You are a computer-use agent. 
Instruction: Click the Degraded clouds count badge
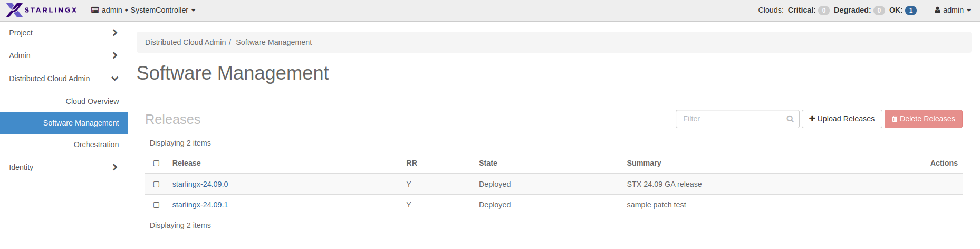(x=879, y=11)
